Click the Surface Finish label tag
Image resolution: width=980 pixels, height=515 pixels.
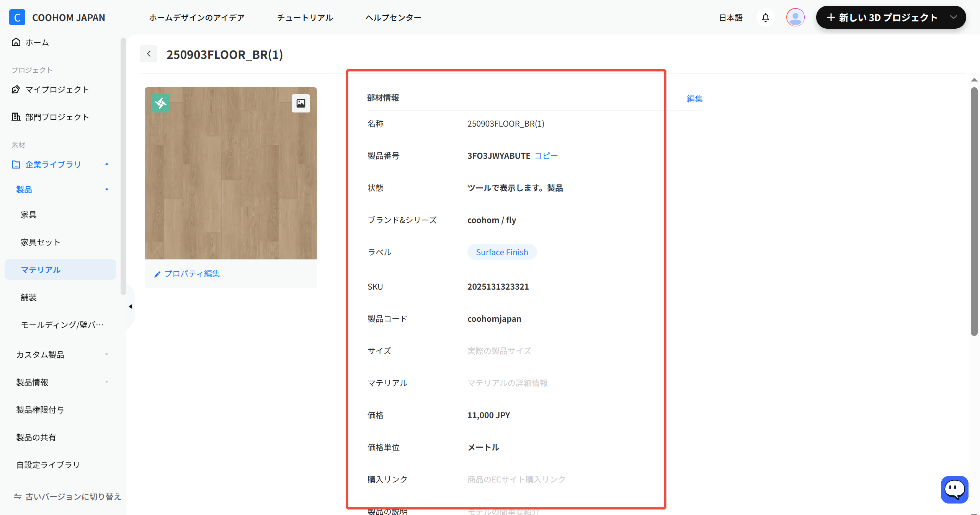[502, 252]
